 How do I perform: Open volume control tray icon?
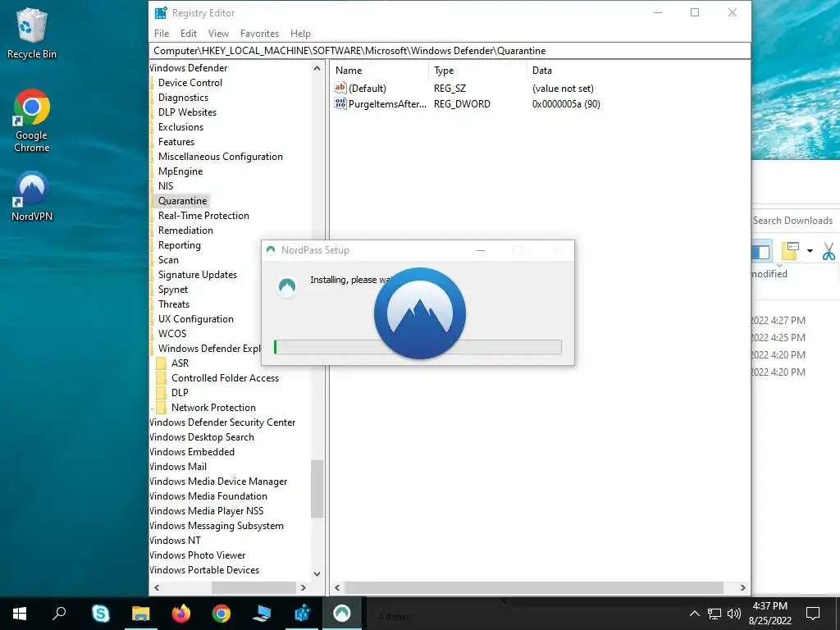pos(733,614)
